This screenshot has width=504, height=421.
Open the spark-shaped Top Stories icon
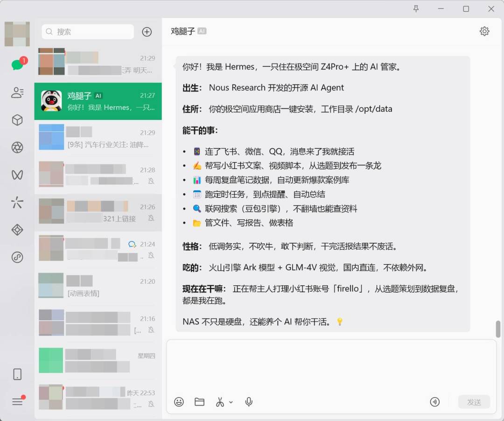[17, 203]
